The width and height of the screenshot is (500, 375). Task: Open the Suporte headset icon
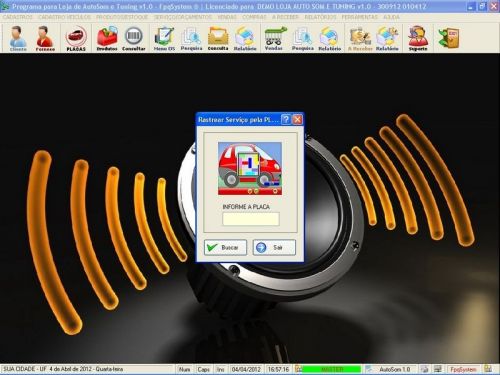[x=418, y=39]
